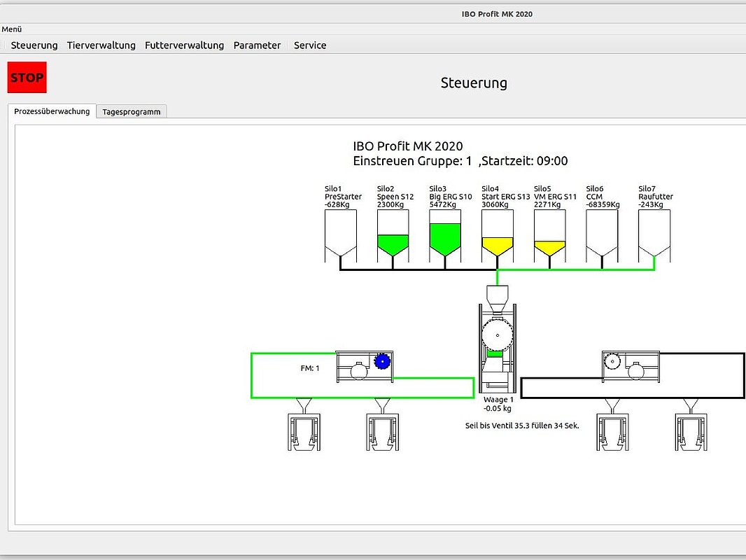
Task: Select the Silo3 Big ERG S10 silo
Action: (x=445, y=236)
